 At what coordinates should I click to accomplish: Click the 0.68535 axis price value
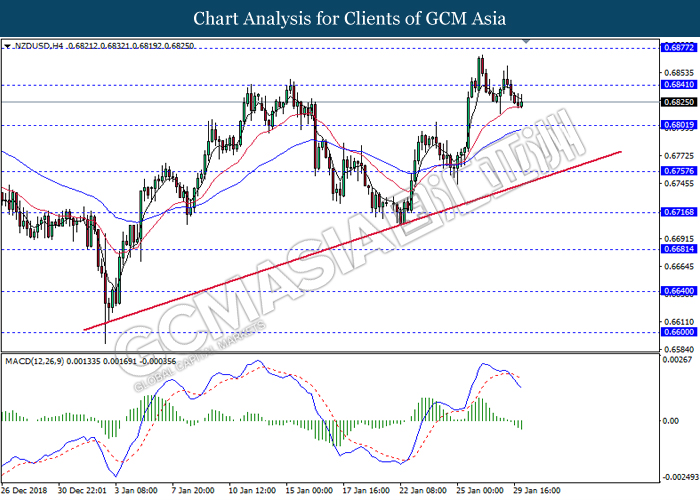pyautogui.click(x=679, y=73)
